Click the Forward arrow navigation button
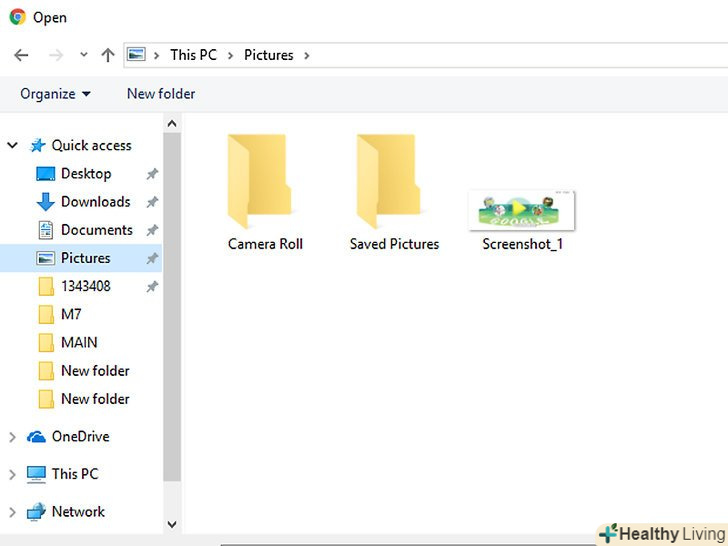Image resolution: width=728 pixels, height=546 pixels. coord(56,55)
